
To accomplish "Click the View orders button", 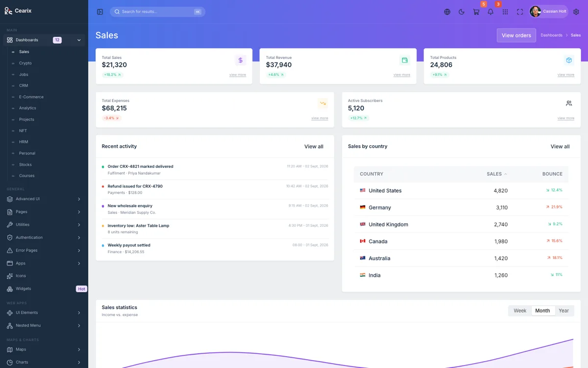I will [516, 35].
